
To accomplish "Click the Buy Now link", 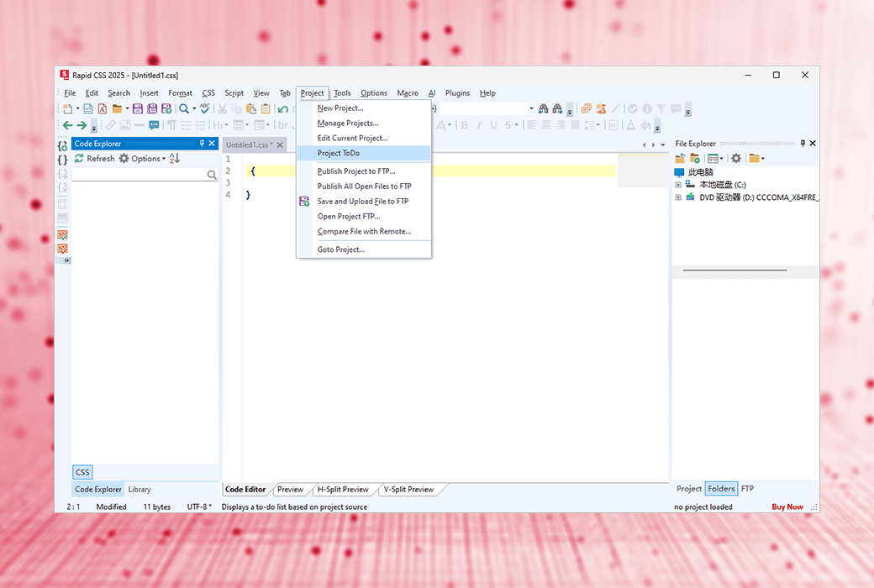I will coord(787,507).
